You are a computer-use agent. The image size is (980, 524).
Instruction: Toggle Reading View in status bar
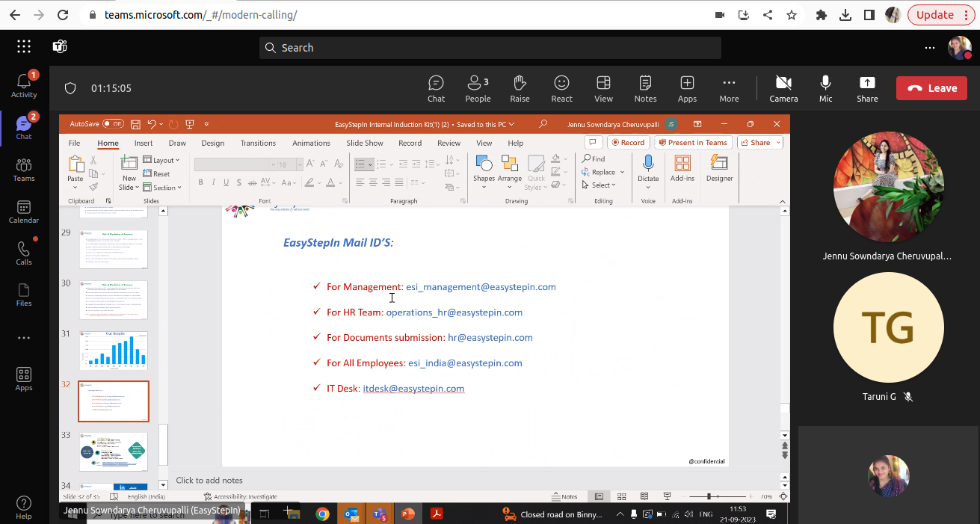[645, 496]
